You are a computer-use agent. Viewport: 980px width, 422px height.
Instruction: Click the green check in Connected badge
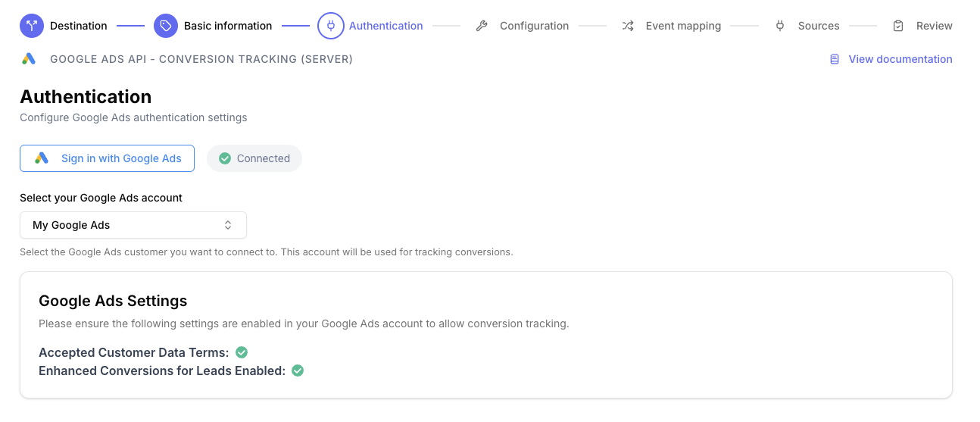click(224, 158)
